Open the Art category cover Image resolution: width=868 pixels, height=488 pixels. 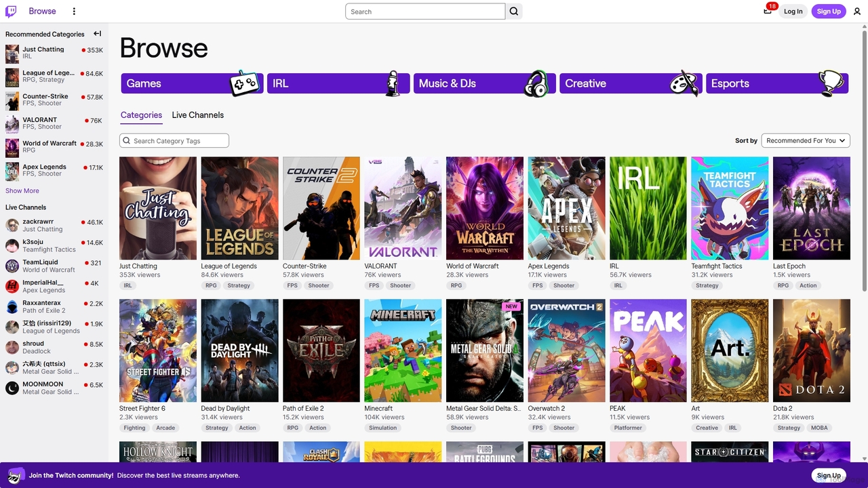pos(730,350)
